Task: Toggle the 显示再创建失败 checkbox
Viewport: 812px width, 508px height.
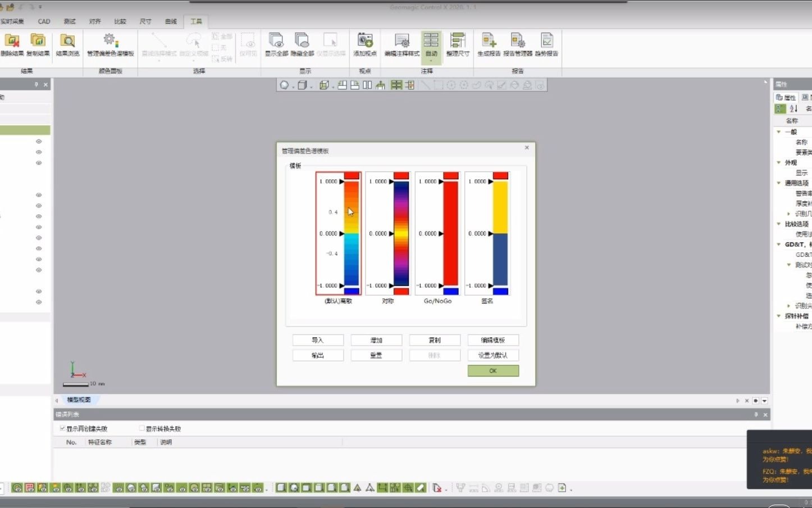Action: 62,428
